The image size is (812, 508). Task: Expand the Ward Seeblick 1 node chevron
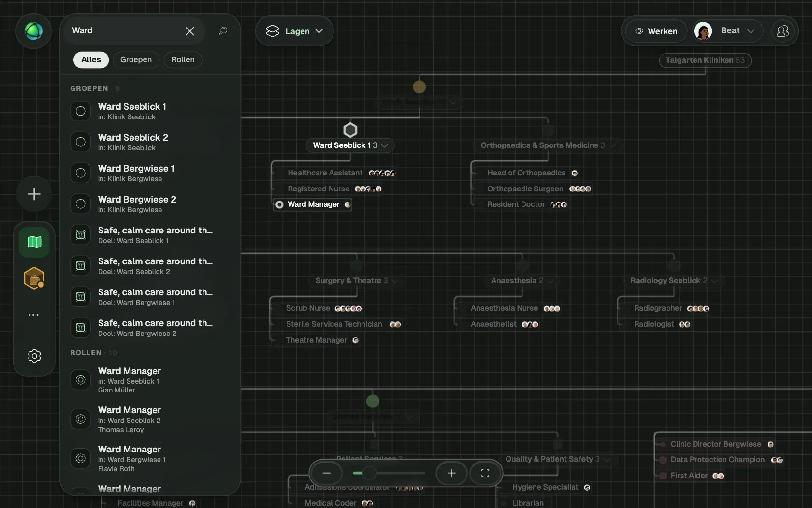click(x=385, y=145)
